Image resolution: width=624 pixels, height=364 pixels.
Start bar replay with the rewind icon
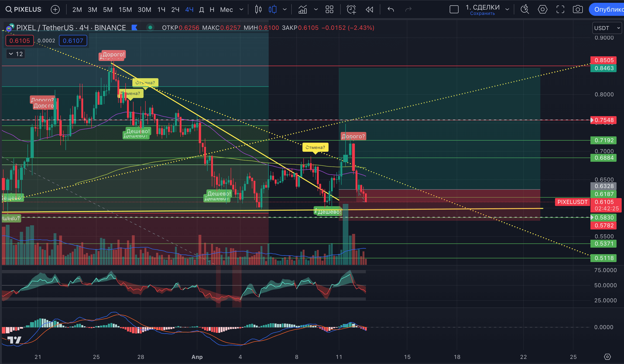coord(369,10)
